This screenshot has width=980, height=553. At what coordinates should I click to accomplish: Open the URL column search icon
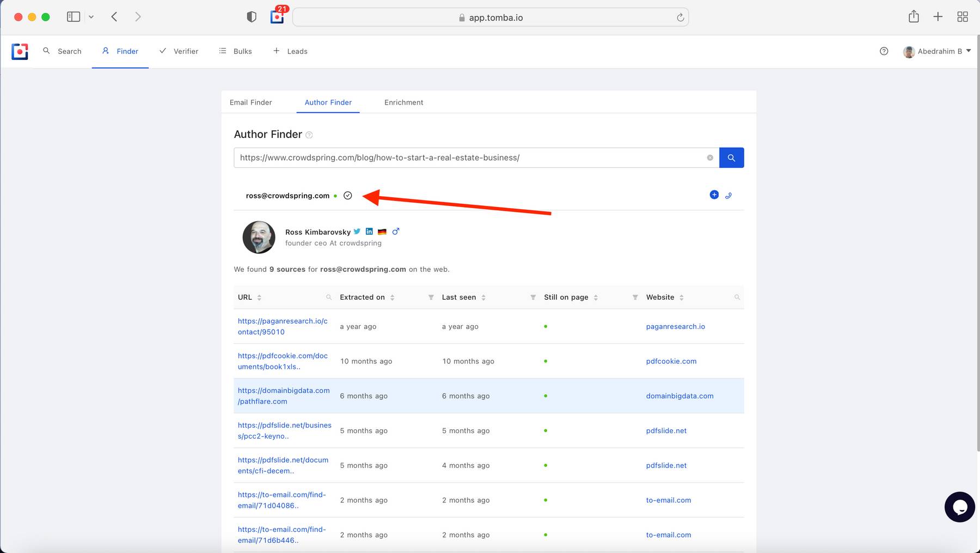pyautogui.click(x=329, y=297)
